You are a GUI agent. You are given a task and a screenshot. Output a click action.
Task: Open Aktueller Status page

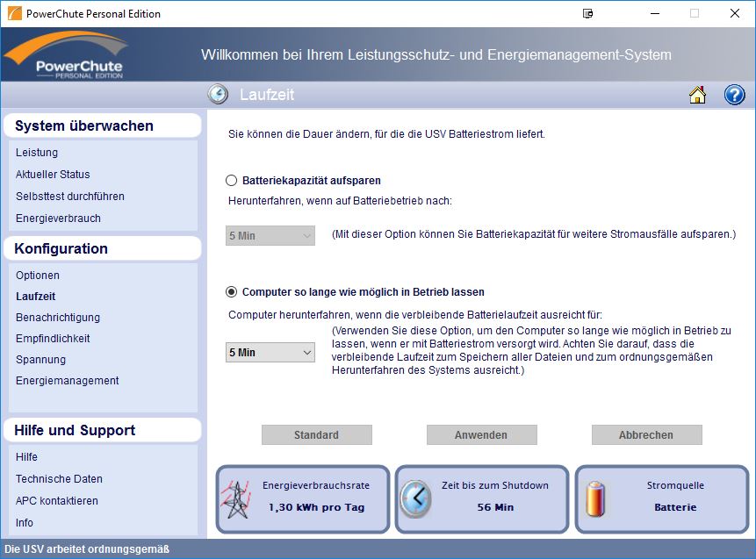pyautogui.click(x=53, y=174)
